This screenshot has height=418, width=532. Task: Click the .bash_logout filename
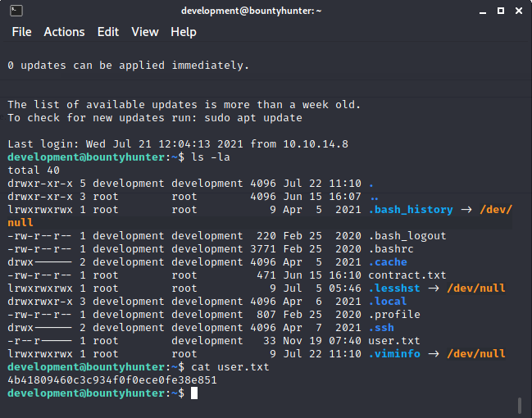click(x=407, y=236)
